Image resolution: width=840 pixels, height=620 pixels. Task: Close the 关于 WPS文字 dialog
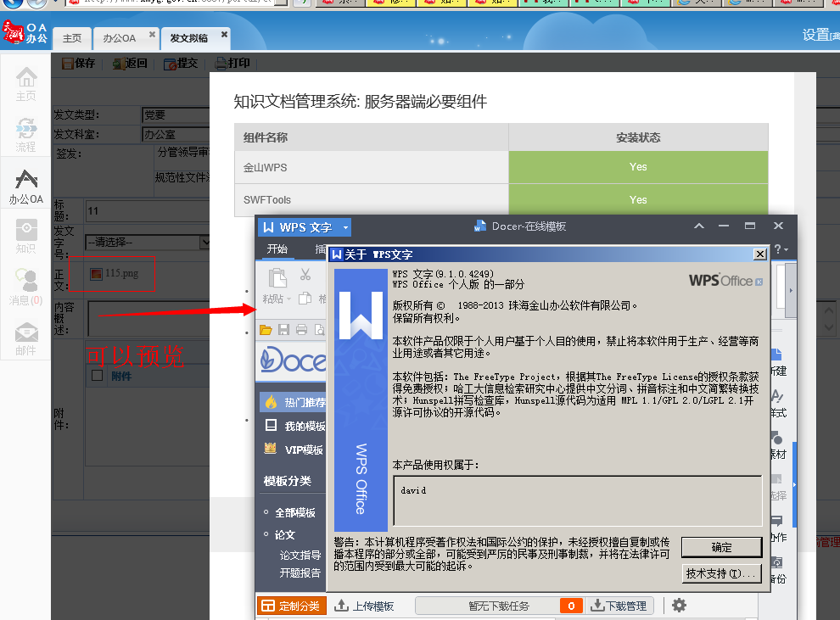click(759, 254)
